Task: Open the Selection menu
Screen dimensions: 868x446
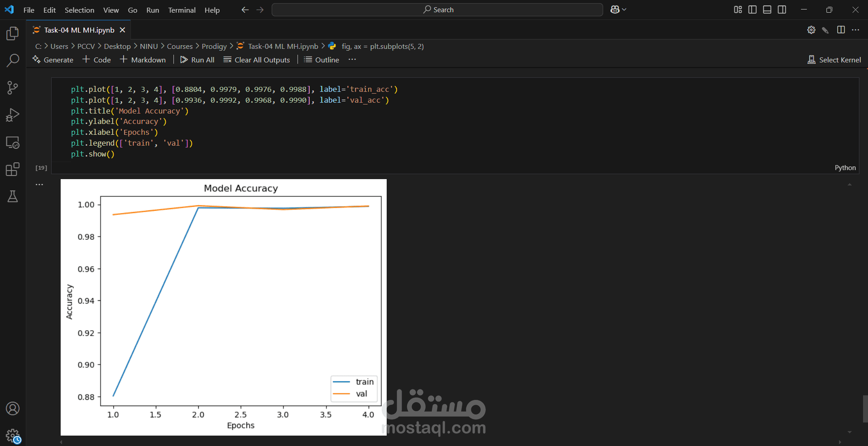Action: (80, 10)
